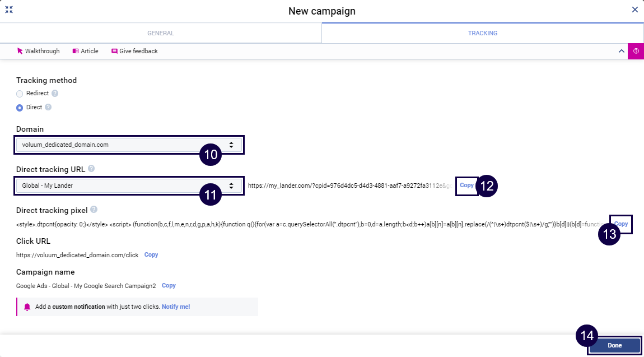Switch to the Tracking tab
644x357 pixels.
tap(483, 33)
